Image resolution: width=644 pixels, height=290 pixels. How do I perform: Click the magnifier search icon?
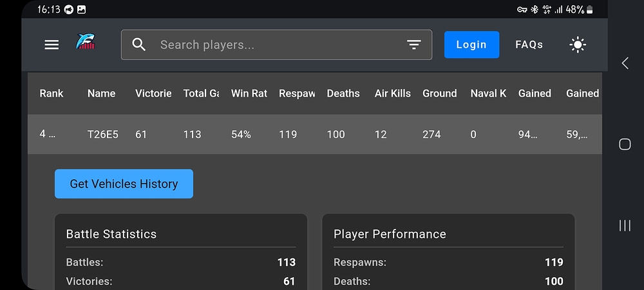[139, 44]
